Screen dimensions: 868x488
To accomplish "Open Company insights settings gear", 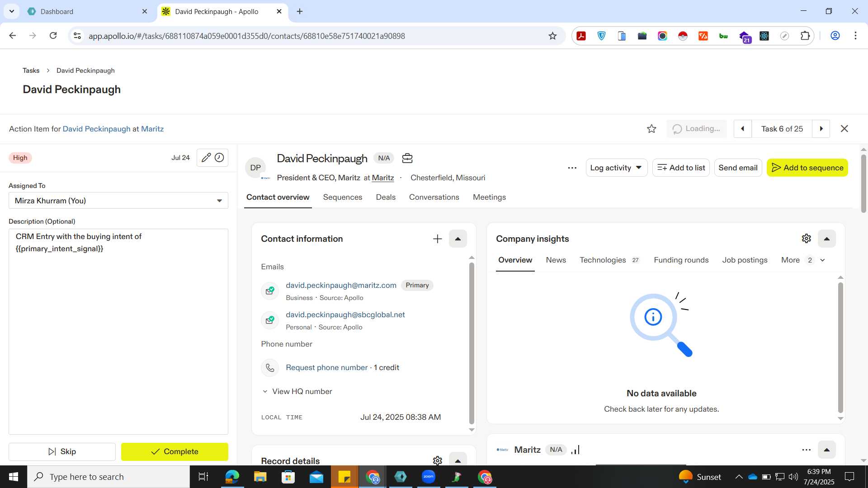I will point(807,239).
